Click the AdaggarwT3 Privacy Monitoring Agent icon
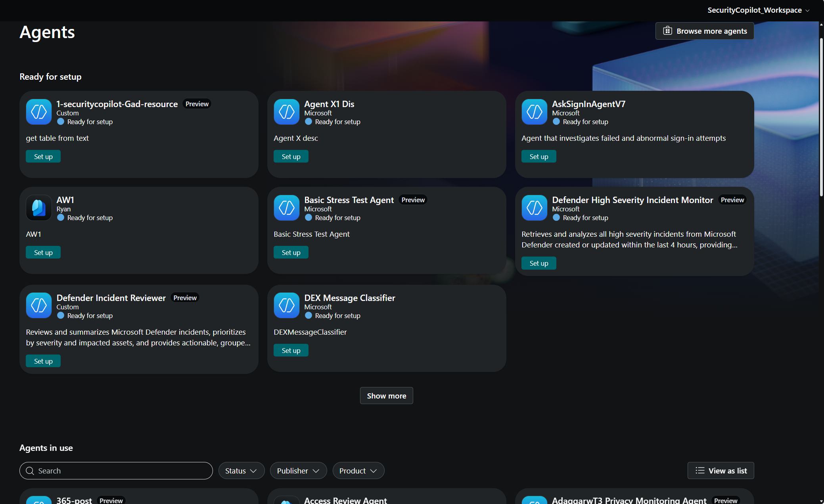Screen dimensions: 824x504 (535, 500)
